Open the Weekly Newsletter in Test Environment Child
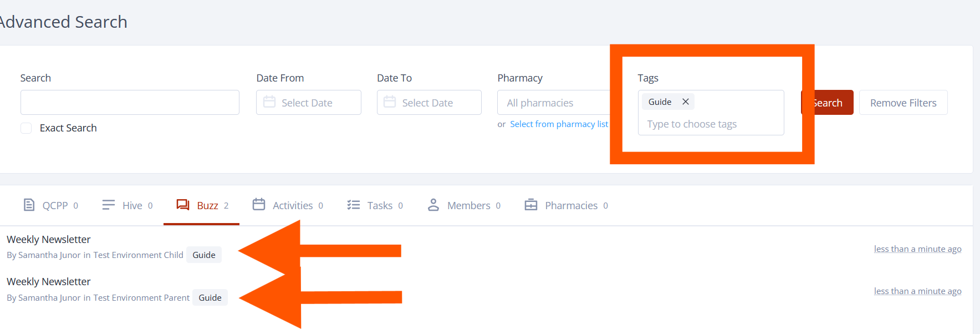Viewport: 980px width, 334px height. [49, 239]
